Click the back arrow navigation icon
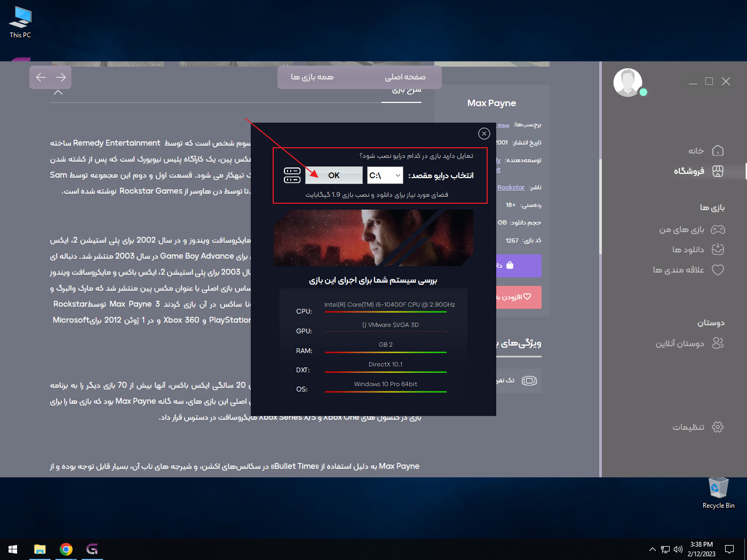This screenshot has width=747, height=560. (41, 77)
